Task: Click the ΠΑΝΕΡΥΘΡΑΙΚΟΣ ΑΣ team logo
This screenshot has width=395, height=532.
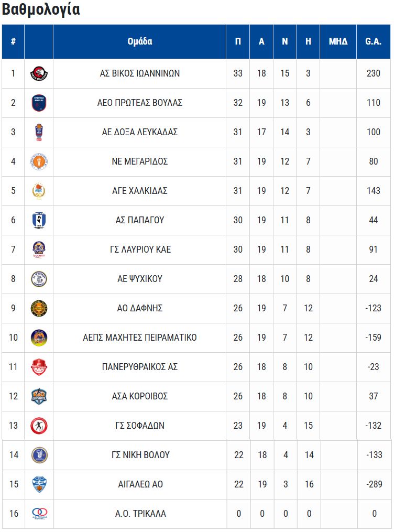Action: tap(39, 367)
